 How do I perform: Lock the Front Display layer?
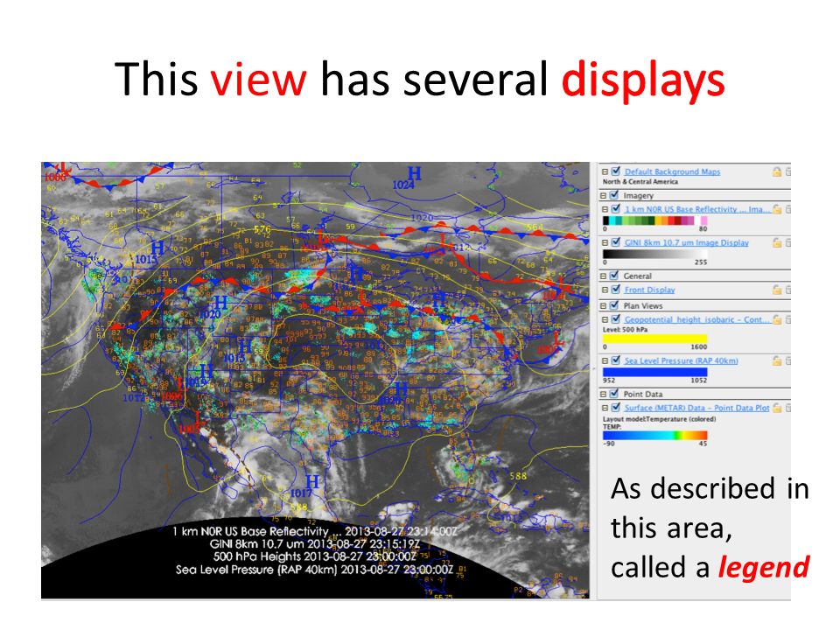(776, 290)
